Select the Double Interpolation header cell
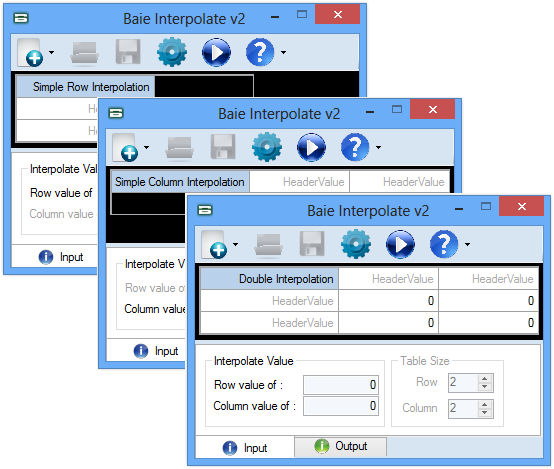This screenshot has width=554, height=469. coord(269,279)
